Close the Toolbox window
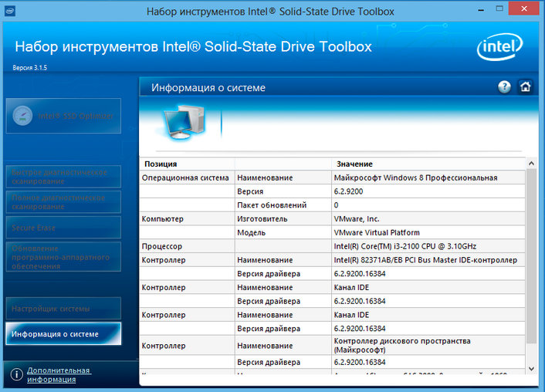Screen dimensions: 545x392 click(524, 8)
